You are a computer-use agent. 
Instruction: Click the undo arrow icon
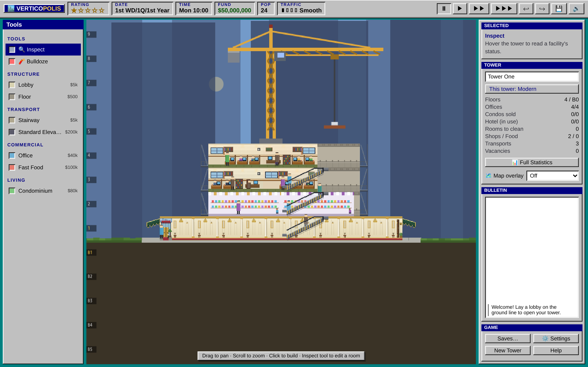click(x=526, y=9)
